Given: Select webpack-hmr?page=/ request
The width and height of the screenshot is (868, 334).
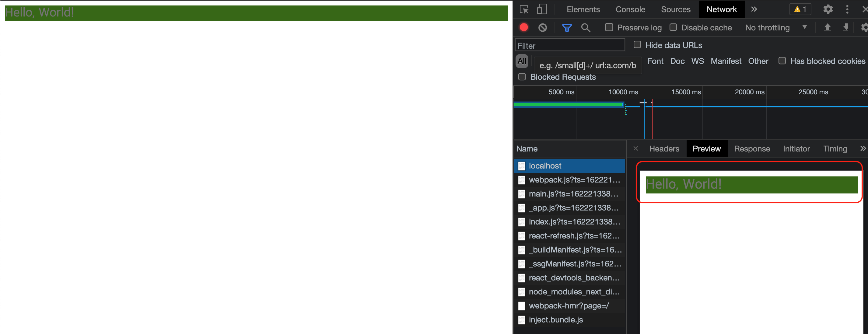Looking at the screenshot, I should point(569,306).
